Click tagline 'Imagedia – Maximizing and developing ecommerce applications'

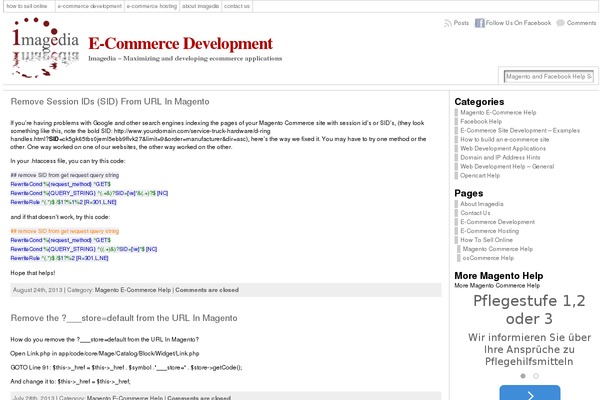185,59
